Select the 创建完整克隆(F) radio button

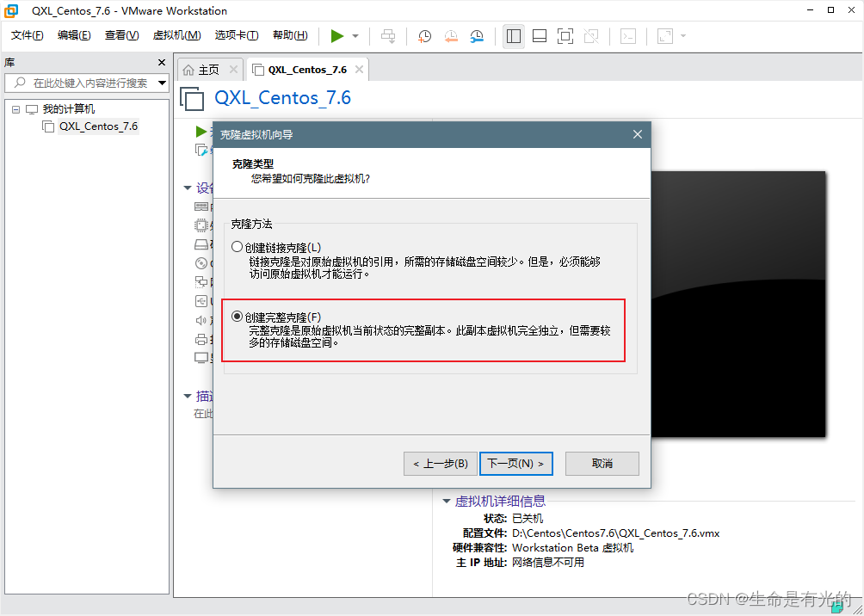(237, 317)
